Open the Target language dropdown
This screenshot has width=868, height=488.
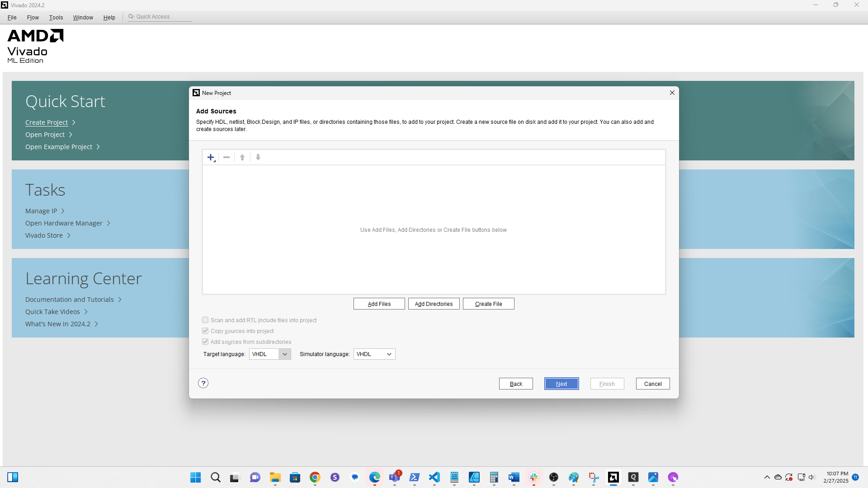tap(270, 354)
